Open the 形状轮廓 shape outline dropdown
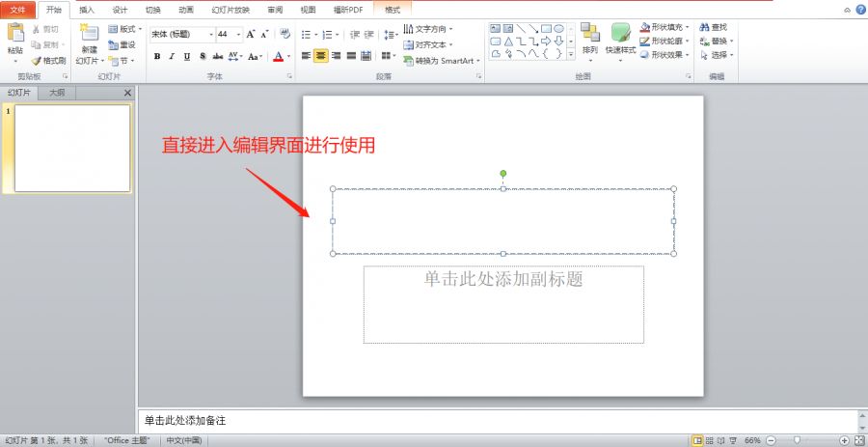Image resolution: width=868 pixels, height=447 pixels. (665, 41)
